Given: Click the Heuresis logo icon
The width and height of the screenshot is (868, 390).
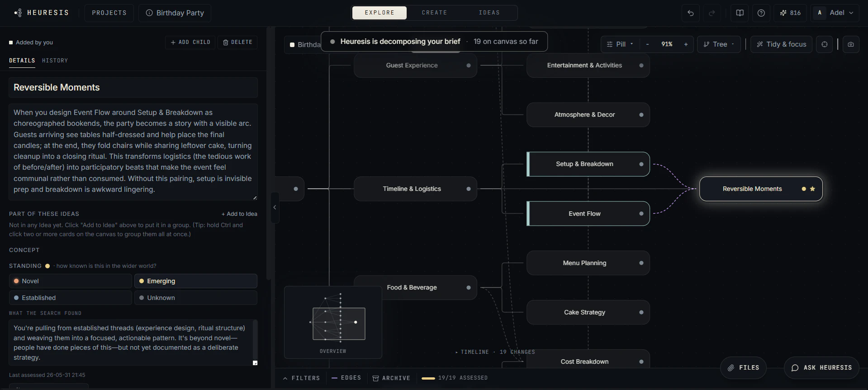Looking at the screenshot, I should pyautogui.click(x=18, y=13).
